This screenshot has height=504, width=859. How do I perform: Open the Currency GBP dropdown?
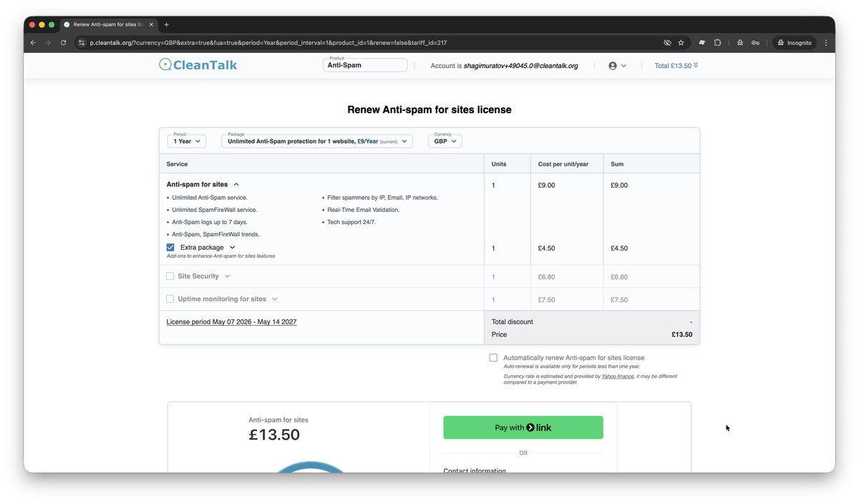tap(445, 141)
